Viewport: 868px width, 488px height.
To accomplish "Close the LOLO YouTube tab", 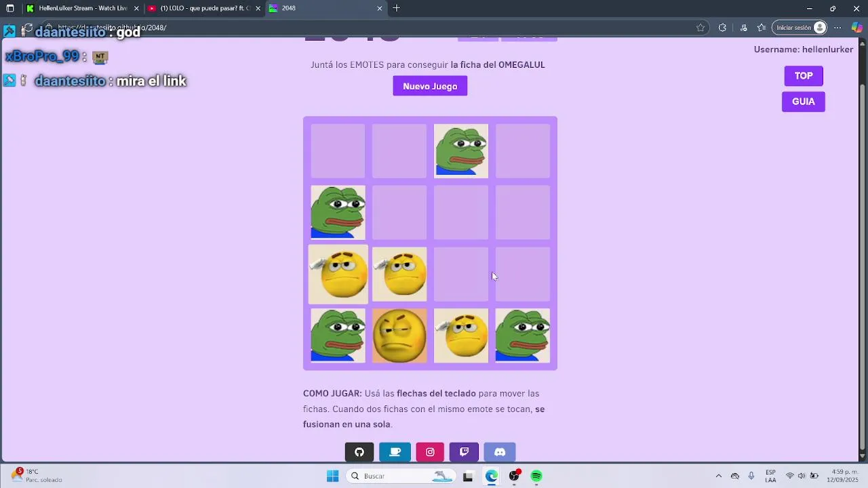I will [258, 8].
